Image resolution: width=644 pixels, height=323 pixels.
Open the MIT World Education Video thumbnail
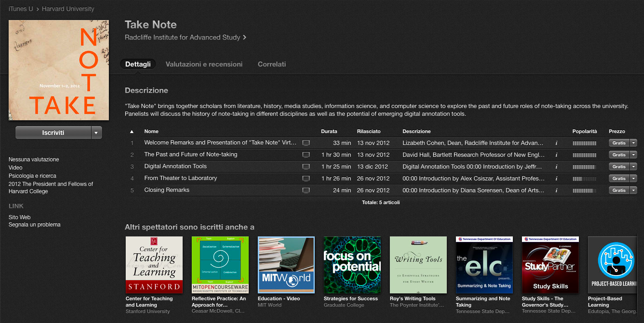point(286,265)
